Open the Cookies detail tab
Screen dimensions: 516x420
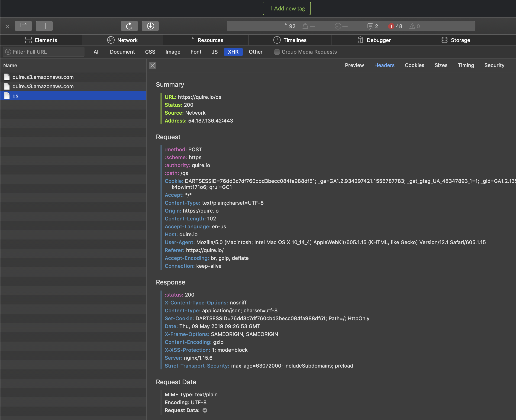(414, 65)
